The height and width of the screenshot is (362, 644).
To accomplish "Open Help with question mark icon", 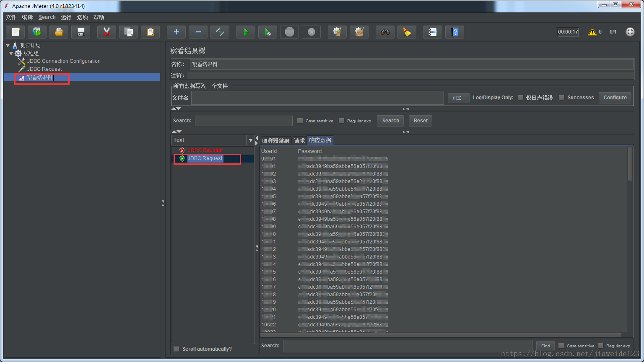I will pyautogui.click(x=455, y=32).
